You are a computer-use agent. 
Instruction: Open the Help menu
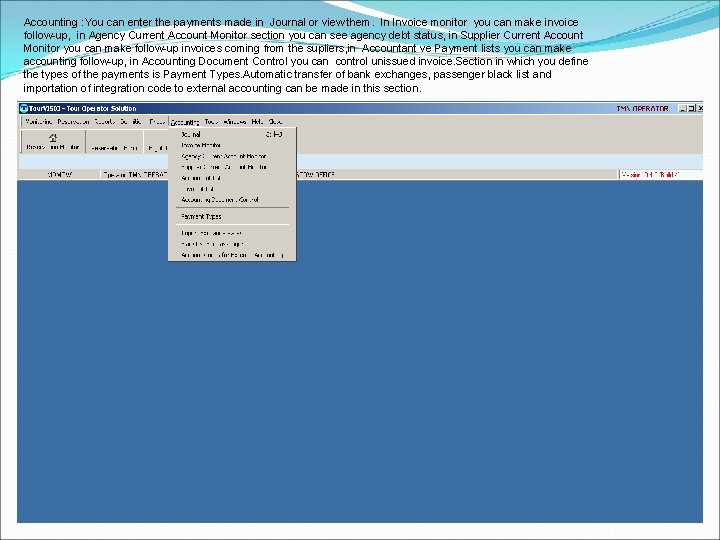[x=257, y=122]
